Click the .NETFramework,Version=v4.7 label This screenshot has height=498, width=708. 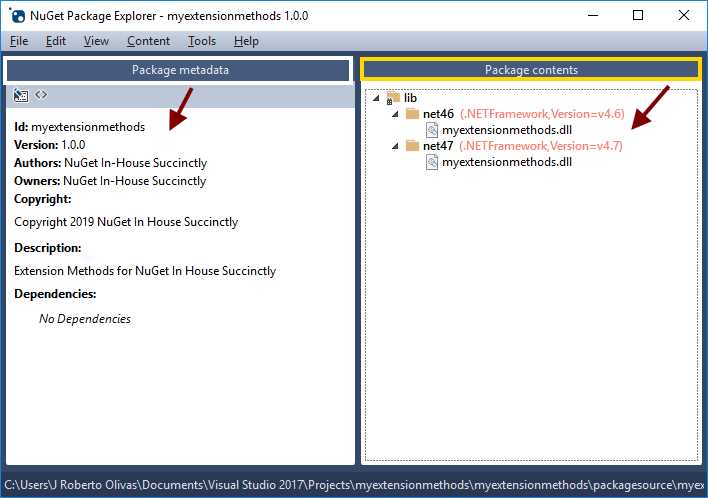tap(541, 146)
